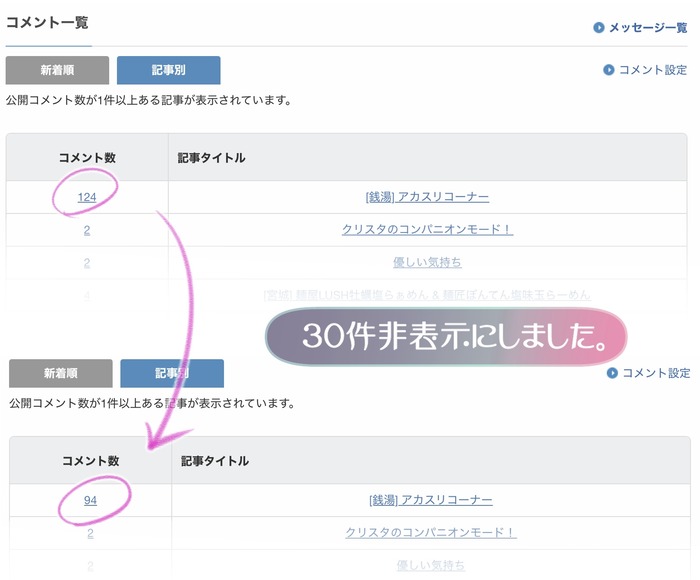Click the upper コメント数 column header
Screen dimensions: 700x580
click(87, 158)
